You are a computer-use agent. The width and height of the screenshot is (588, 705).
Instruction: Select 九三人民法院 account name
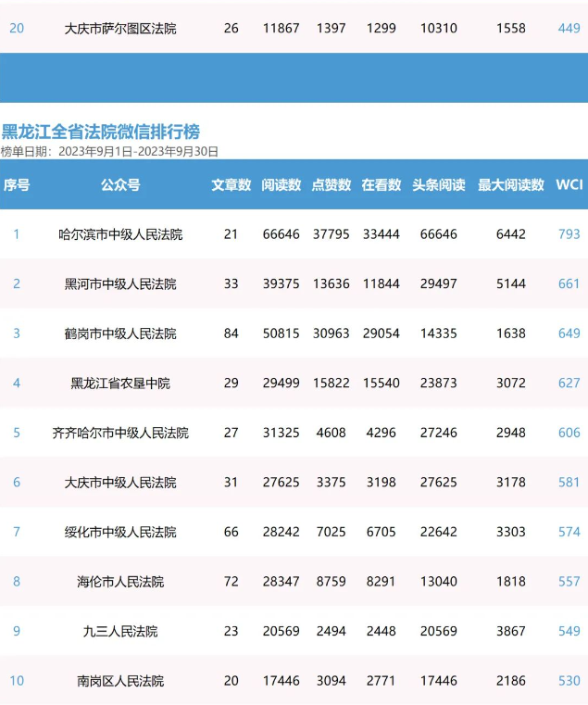[x=120, y=631]
